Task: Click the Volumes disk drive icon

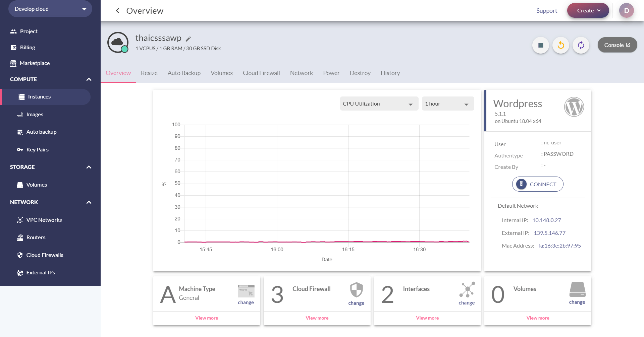Action: pos(577,289)
